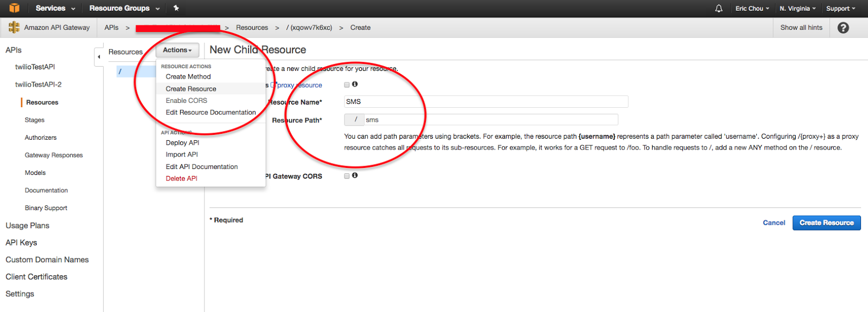
Task: Enable the proxy resource checkbox
Action: [x=347, y=84]
